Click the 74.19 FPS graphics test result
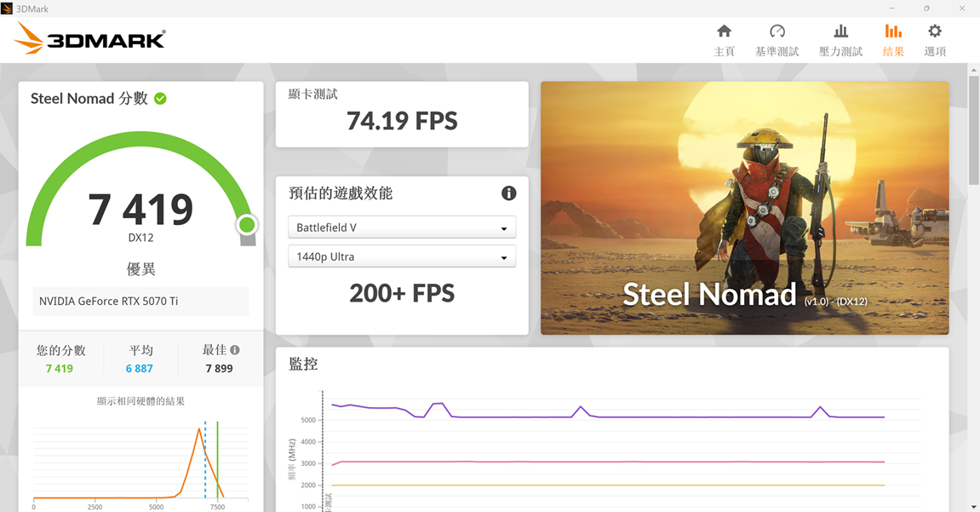 (402, 121)
